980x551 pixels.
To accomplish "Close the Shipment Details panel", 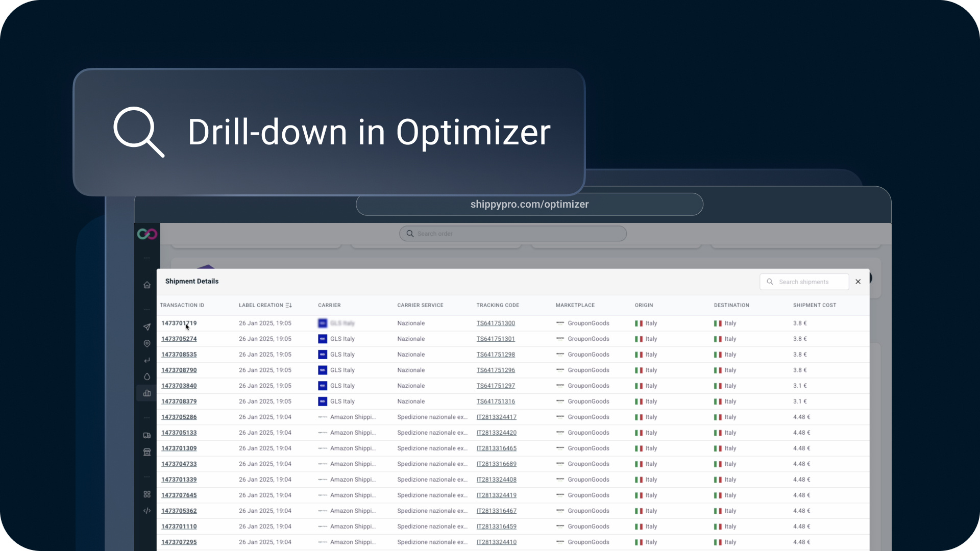I will (858, 282).
